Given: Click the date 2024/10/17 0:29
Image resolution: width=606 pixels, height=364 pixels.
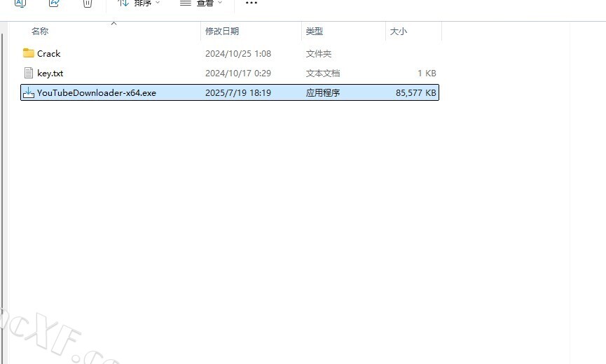Looking at the screenshot, I should coord(238,73).
